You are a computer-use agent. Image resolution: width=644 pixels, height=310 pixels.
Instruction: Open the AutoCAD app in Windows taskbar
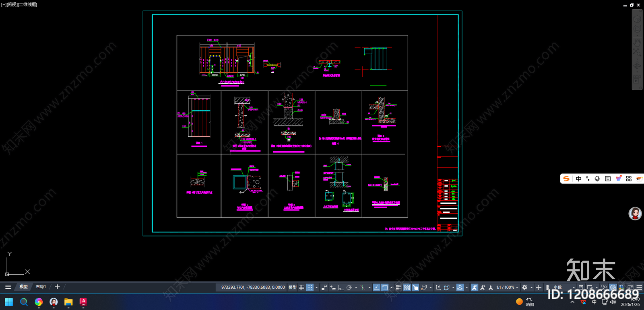pos(83,302)
